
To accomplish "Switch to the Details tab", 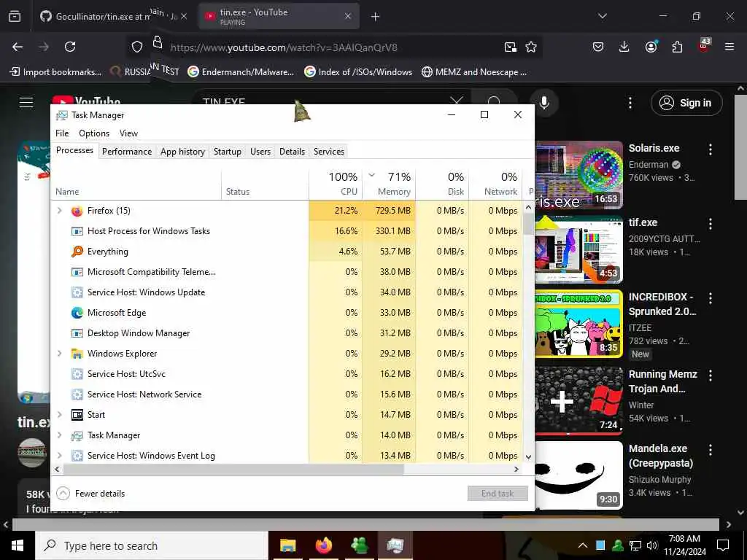I will pyautogui.click(x=292, y=152).
